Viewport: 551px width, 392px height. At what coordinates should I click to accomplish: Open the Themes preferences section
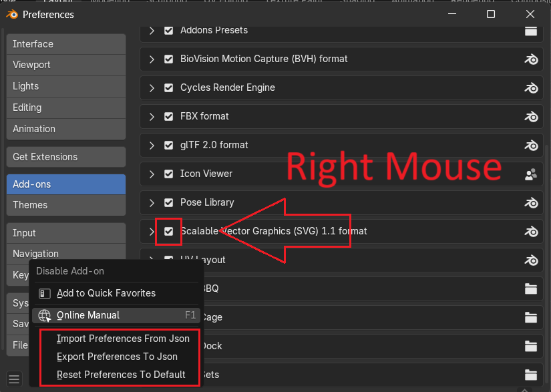pyautogui.click(x=66, y=205)
